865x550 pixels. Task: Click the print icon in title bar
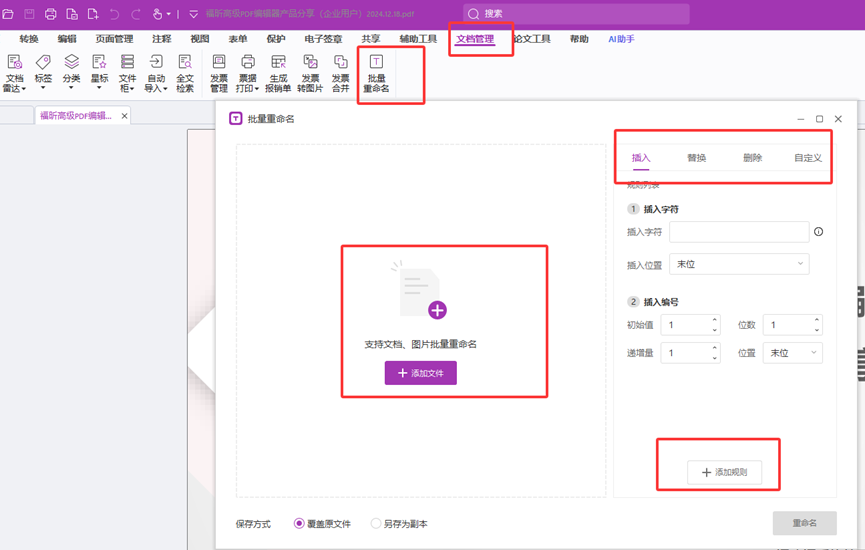pyautogui.click(x=50, y=14)
